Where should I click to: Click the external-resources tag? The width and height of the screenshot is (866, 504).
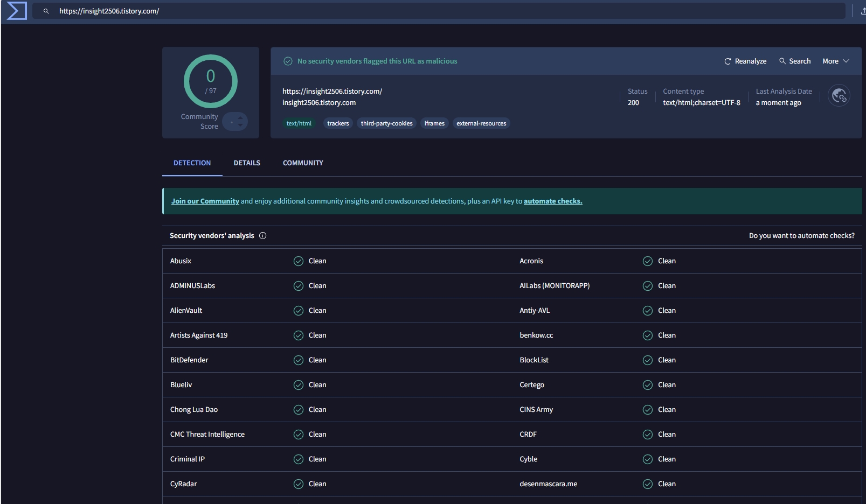click(x=481, y=123)
